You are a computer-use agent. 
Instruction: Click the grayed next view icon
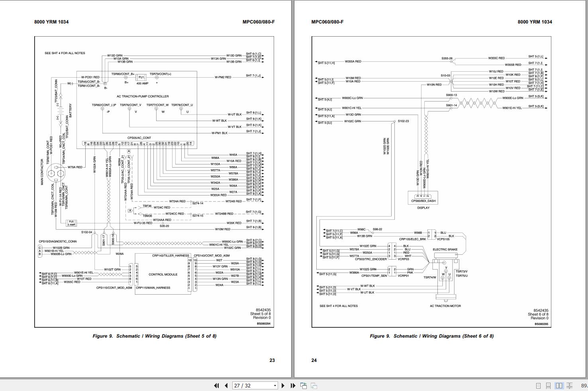[x=314, y=385]
